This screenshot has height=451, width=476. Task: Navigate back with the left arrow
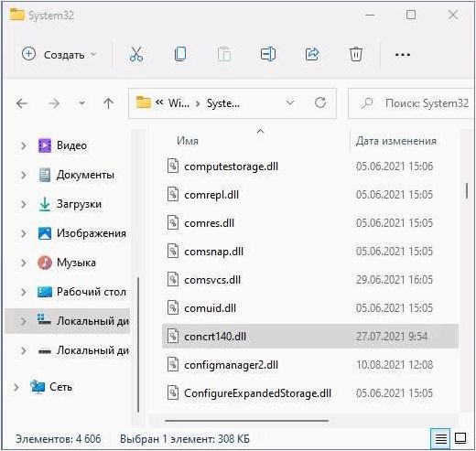click(x=22, y=103)
